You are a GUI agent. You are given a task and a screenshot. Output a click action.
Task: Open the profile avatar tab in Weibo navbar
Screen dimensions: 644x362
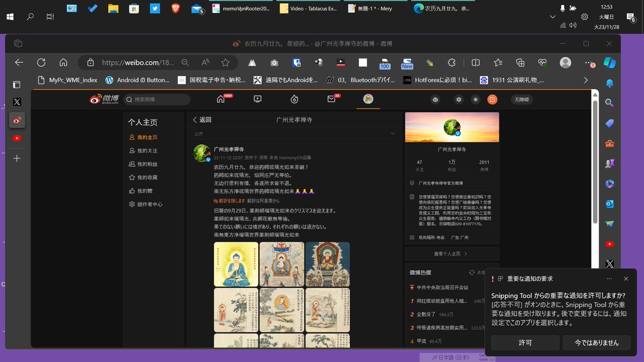point(368,99)
